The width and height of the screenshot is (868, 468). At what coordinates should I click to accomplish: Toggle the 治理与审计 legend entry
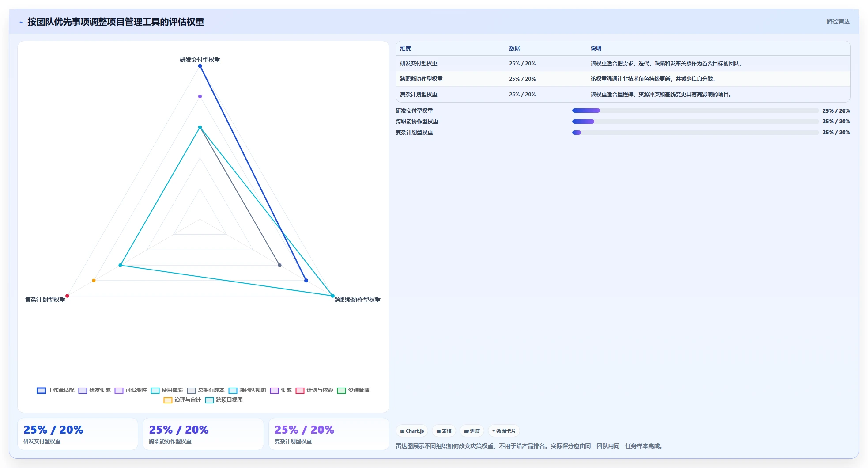pyautogui.click(x=182, y=400)
